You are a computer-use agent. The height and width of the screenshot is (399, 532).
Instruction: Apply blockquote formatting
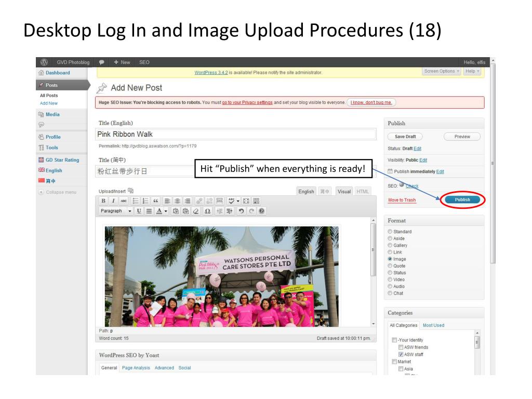155,201
